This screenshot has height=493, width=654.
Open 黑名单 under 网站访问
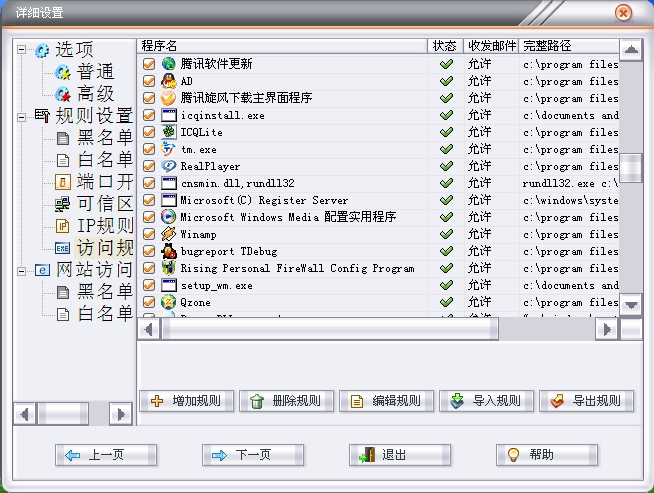(x=105, y=292)
